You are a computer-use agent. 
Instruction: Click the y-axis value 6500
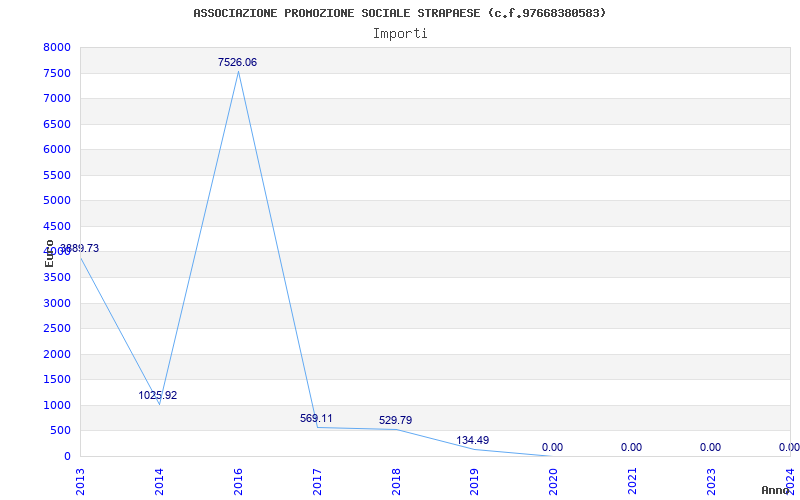pos(57,124)
